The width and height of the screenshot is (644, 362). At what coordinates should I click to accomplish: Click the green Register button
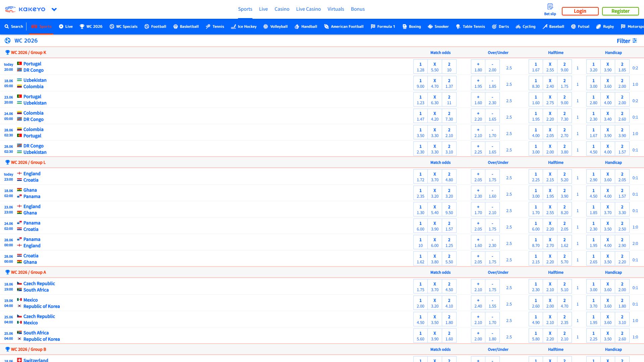coord(620,11)
